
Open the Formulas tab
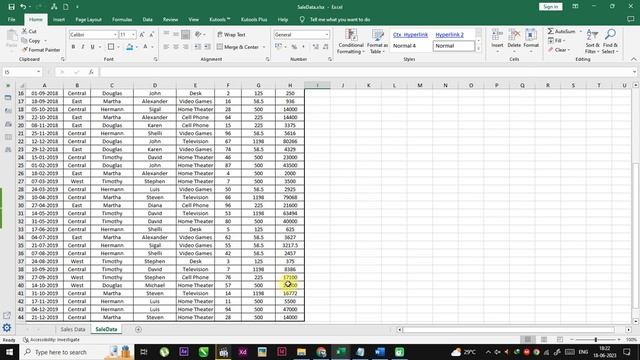(122, 19)
